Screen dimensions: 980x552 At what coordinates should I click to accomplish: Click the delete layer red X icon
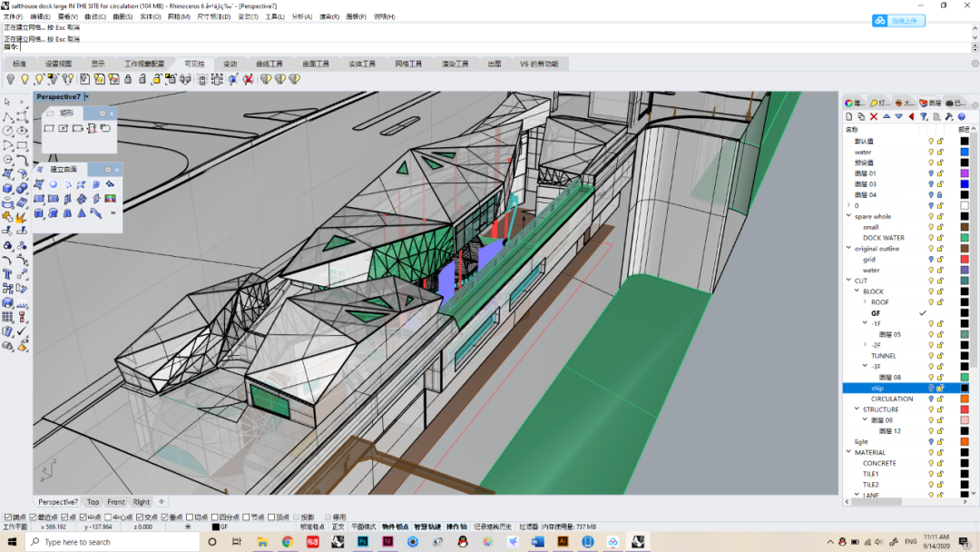pyautogui.click(x=874, y=116)
